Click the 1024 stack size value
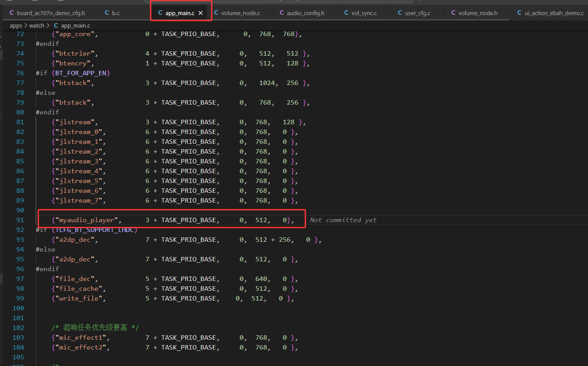 [267, 83]
